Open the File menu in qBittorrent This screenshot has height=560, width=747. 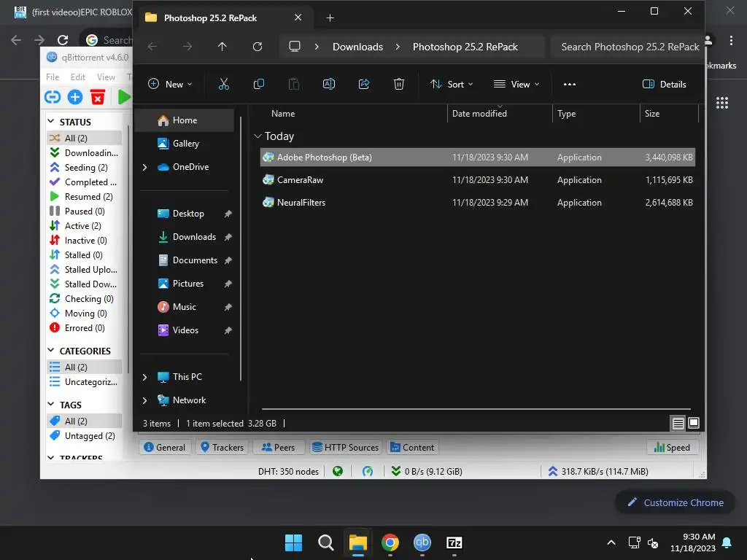[53, 77]
